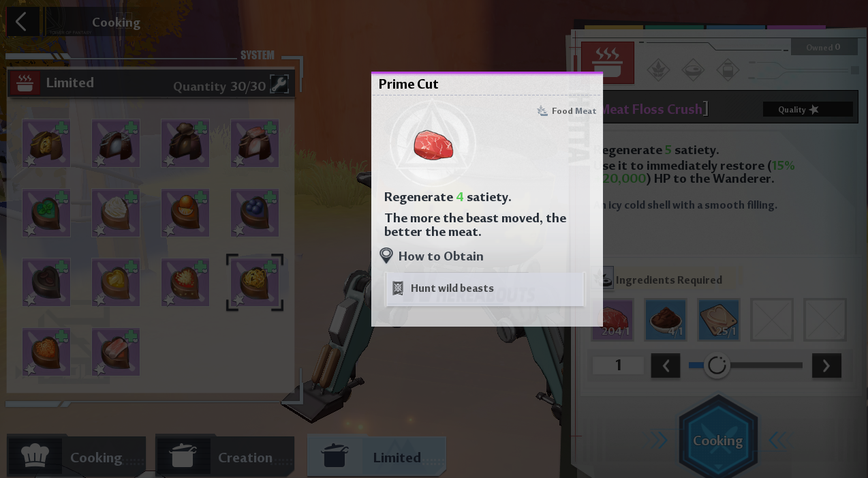Switch to the Creation tab
The image size is (868, 478).
pos(225,456)
